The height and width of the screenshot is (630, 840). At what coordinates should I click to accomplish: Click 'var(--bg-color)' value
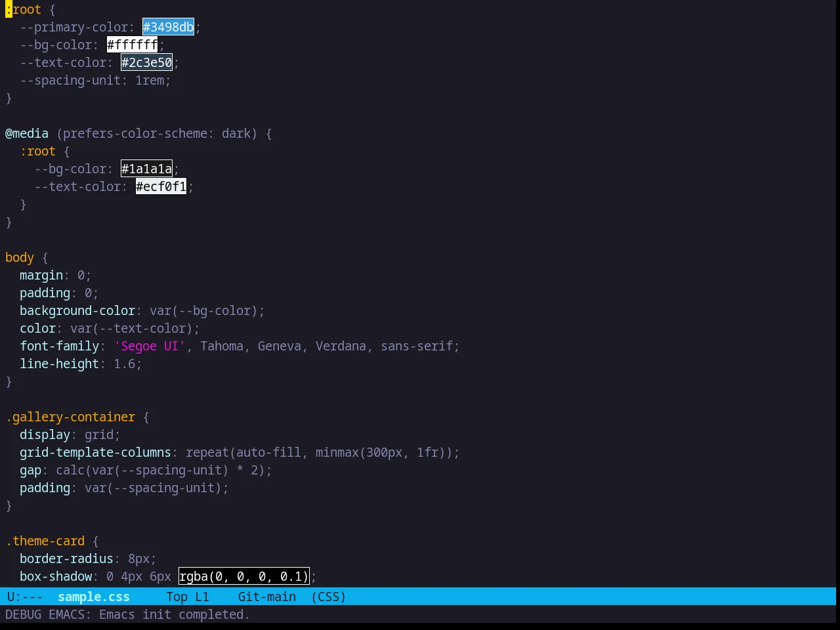[x=203, y=310]
